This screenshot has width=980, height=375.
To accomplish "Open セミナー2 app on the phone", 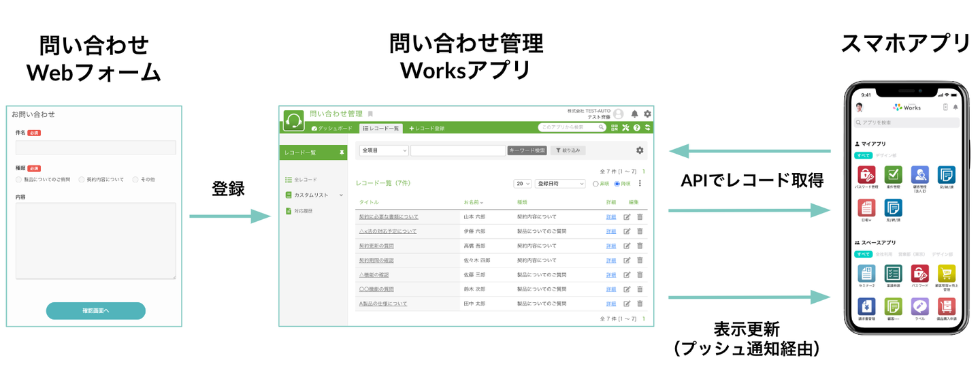I will point(867,274).
